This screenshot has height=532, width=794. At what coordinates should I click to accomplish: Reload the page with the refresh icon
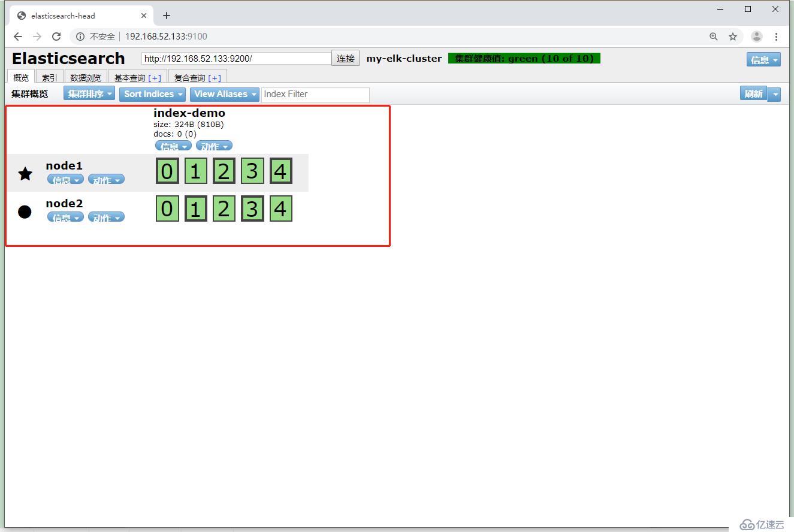(56, 37)
